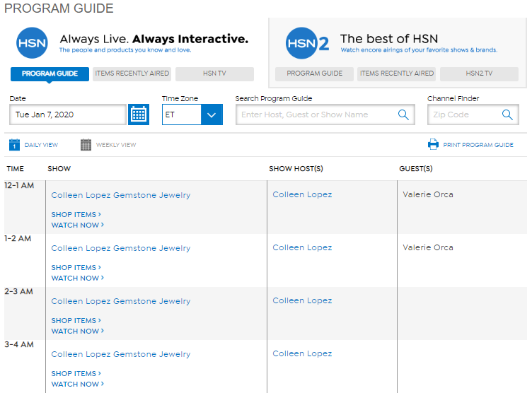Click Shop Items for the 12-1 AM show
The width and height of the screenshot is (532, 393).
pyautogui.click(x=76, y=214)
